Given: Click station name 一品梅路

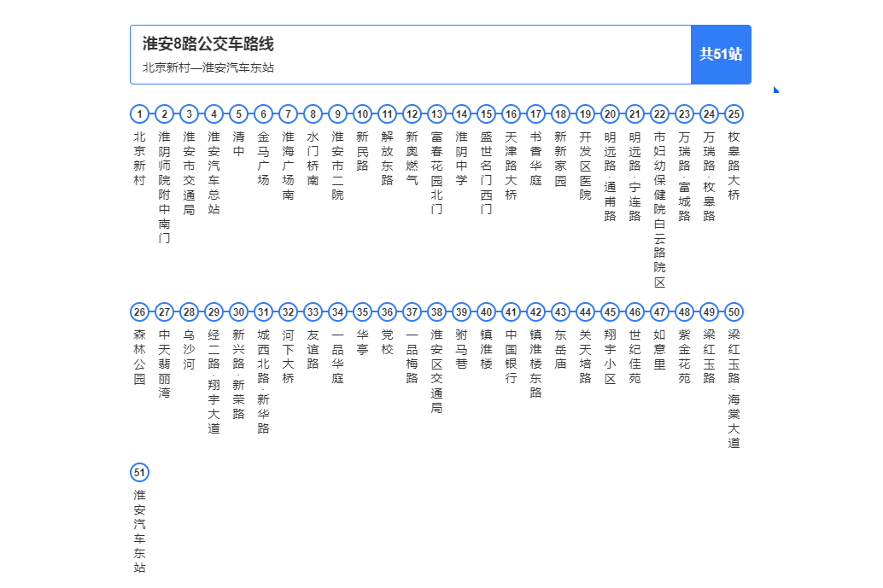Looking at the screenshot, I should (x=412, y=356).
